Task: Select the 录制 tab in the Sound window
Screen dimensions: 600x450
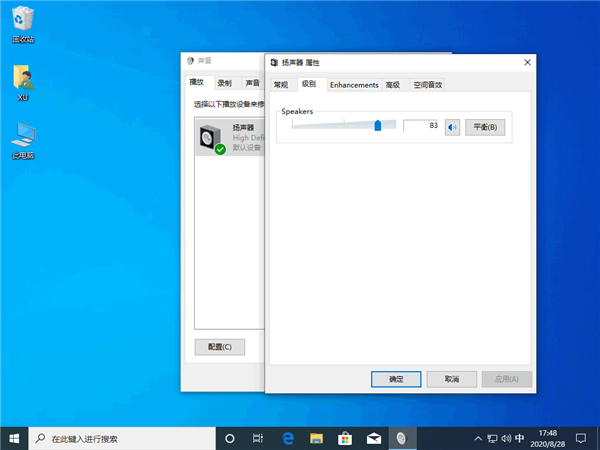Action: tap(224, 83)
